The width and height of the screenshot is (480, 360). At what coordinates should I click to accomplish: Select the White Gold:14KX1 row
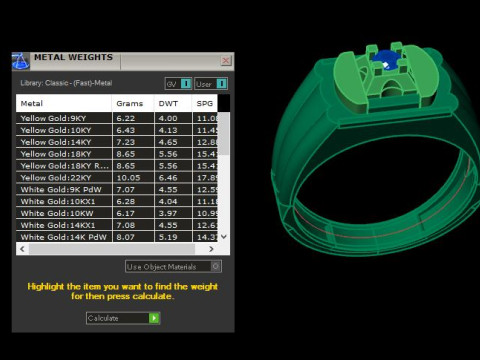[117, 225]
